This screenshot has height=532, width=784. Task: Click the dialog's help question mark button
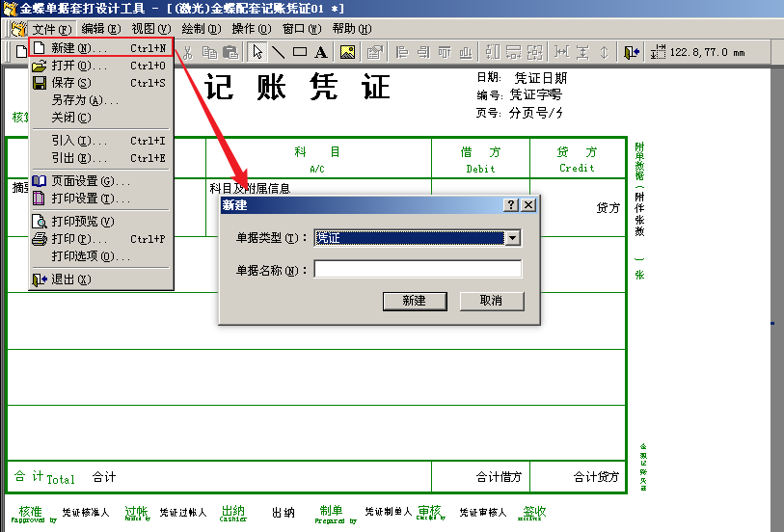pyautogui.click(x=511, y=205)
